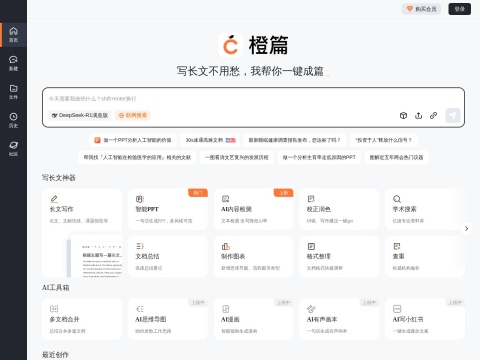Open the Files (文件) sidebar icon
480x360 pixels.
pyautogui.click(x=13, y=88)
